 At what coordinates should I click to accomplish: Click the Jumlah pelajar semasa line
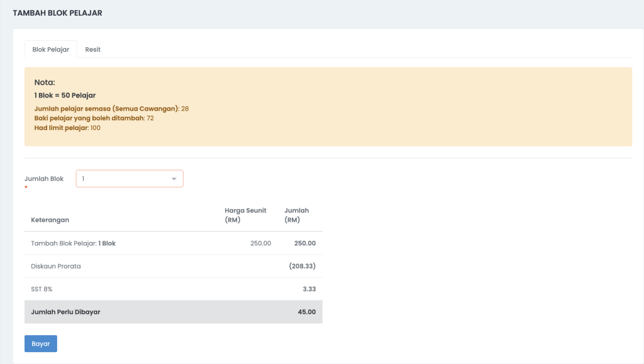pyautogui.click(x=111, y=109)
